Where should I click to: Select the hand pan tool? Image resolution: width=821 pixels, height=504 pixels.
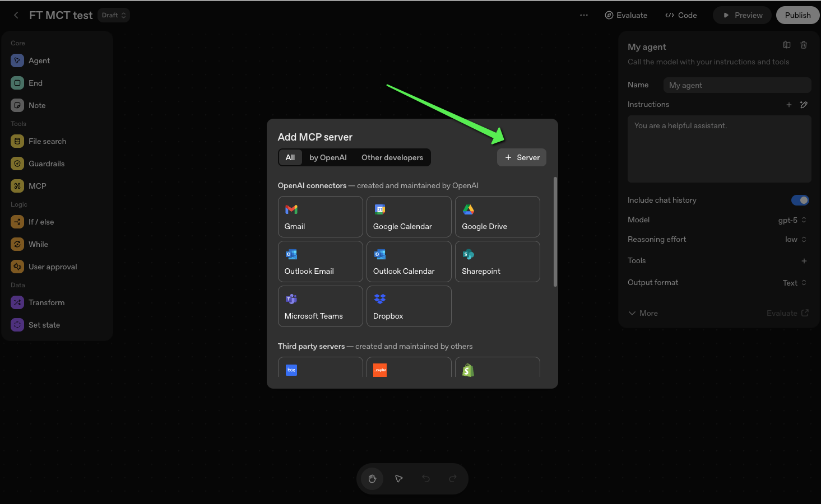[372, 479]
